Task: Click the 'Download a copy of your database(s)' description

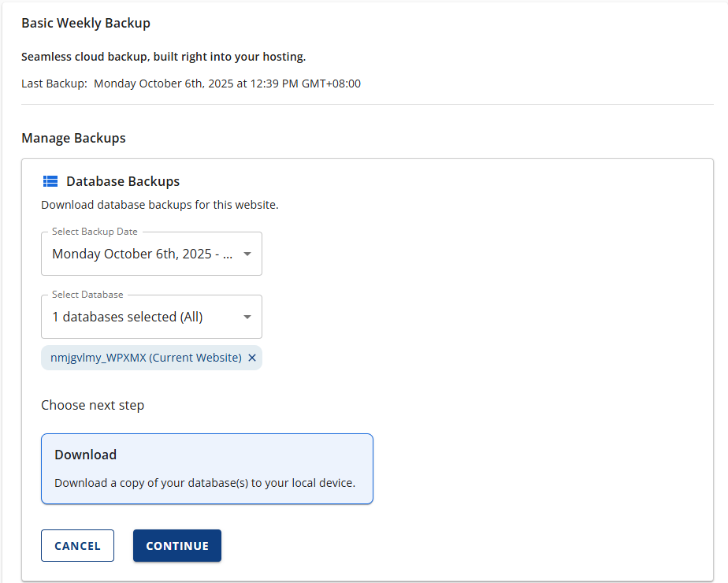Action: click(205, 482)
